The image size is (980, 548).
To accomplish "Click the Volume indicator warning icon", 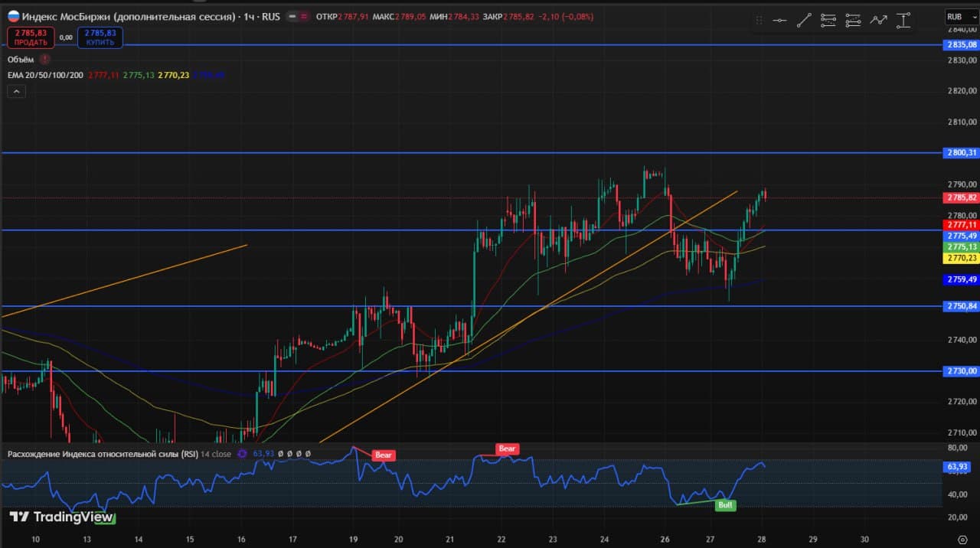I will point(45,59).
